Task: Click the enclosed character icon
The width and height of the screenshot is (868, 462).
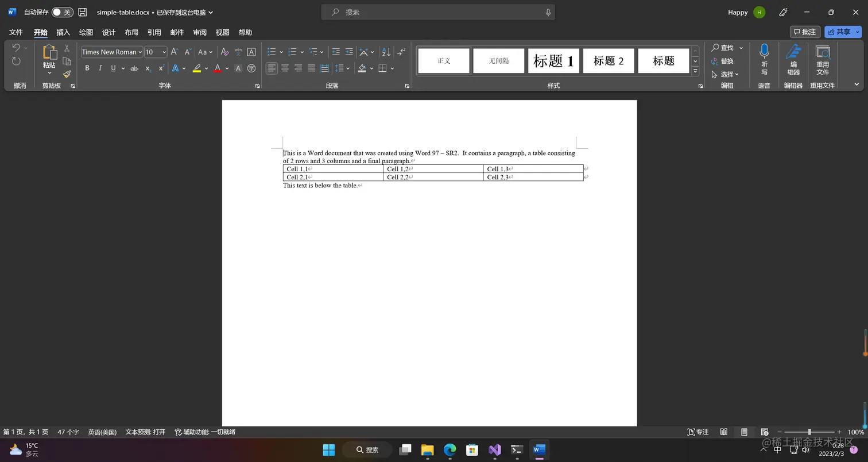Action: coord(251,68)
